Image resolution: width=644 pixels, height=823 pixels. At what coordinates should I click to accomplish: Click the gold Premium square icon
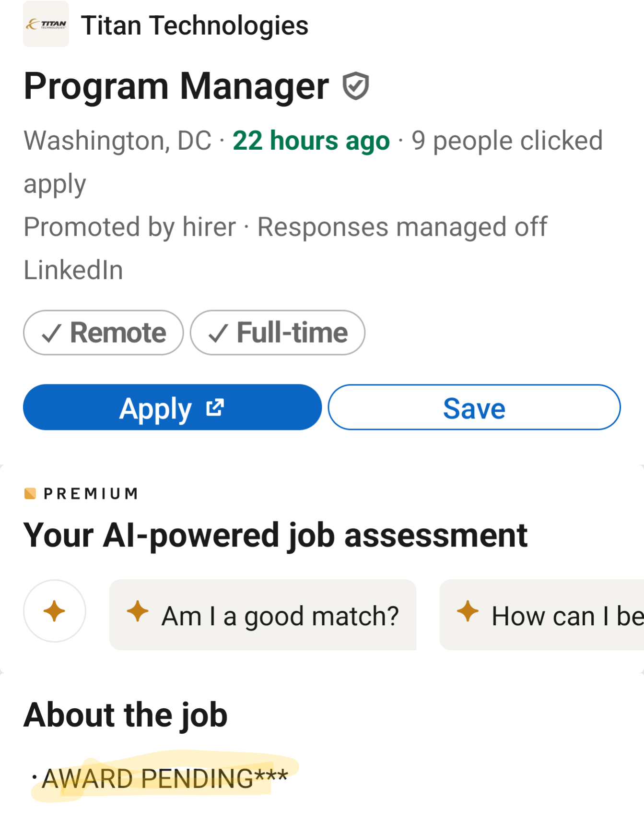[x=30, y=493]
